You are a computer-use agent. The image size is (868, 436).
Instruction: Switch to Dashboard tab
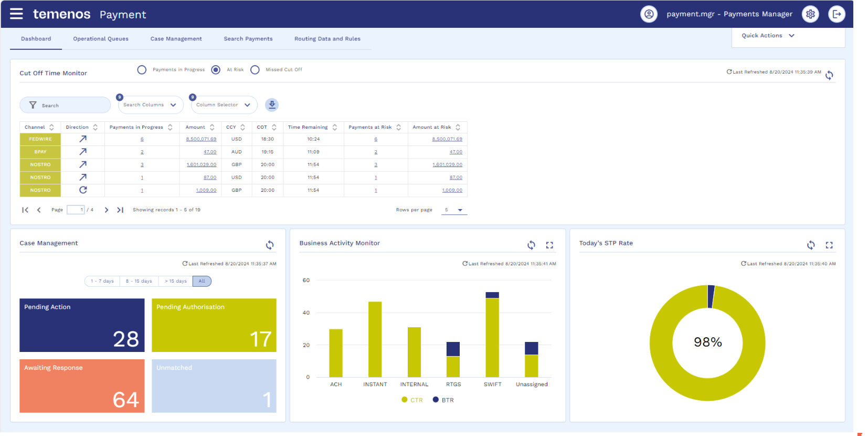tap(36, 39)
